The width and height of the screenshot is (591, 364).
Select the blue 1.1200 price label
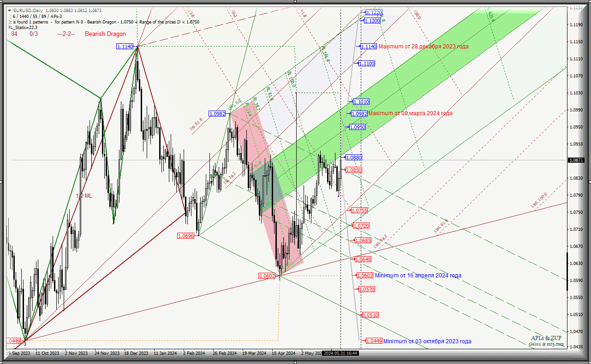point(372,21)
